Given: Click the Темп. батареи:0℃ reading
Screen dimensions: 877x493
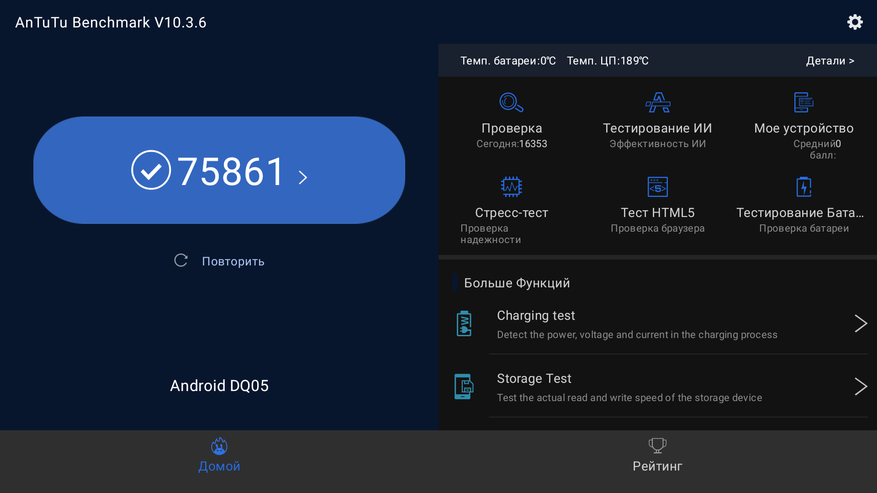Looking at the screenshot, I should click(508, 60).
